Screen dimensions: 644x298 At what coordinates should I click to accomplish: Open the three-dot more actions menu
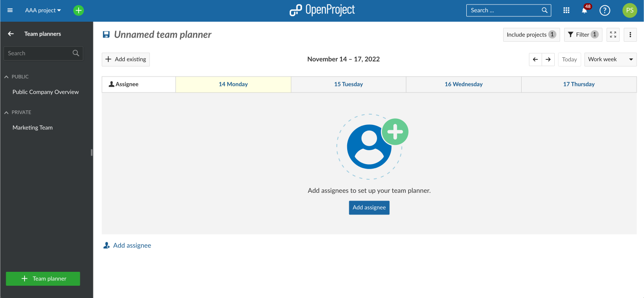(x=630, y=35)
